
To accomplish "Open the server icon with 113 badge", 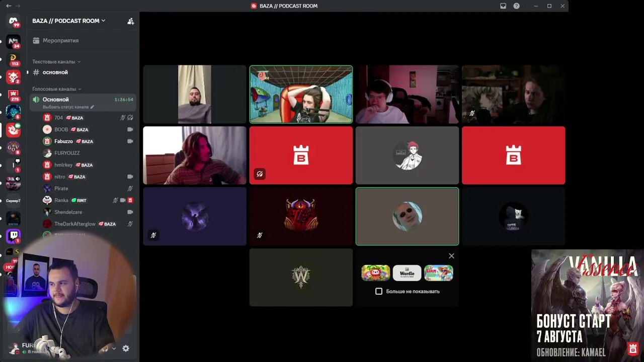I will [13, 60].
